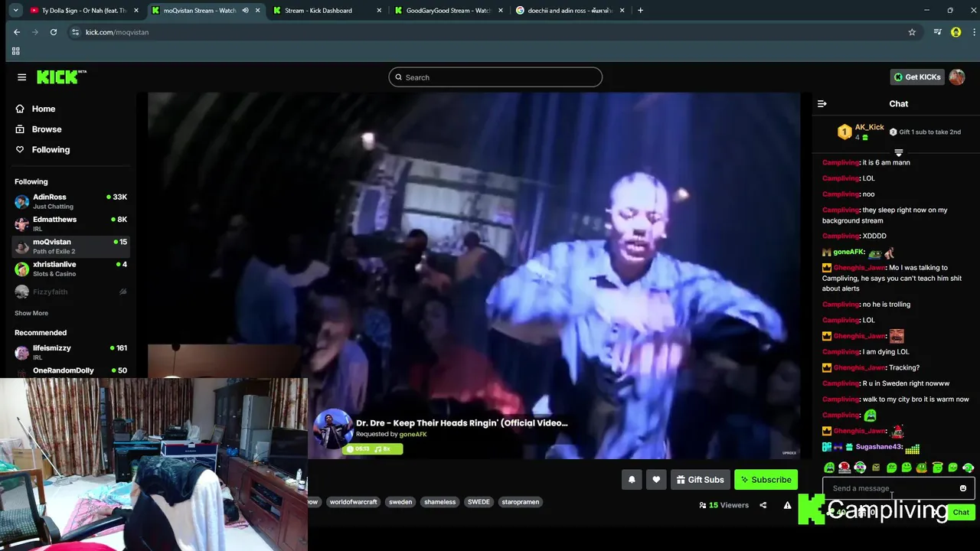This screenshot has height=551, width=980.
Task: Select the red headphones emote
Action: [844, 468]
